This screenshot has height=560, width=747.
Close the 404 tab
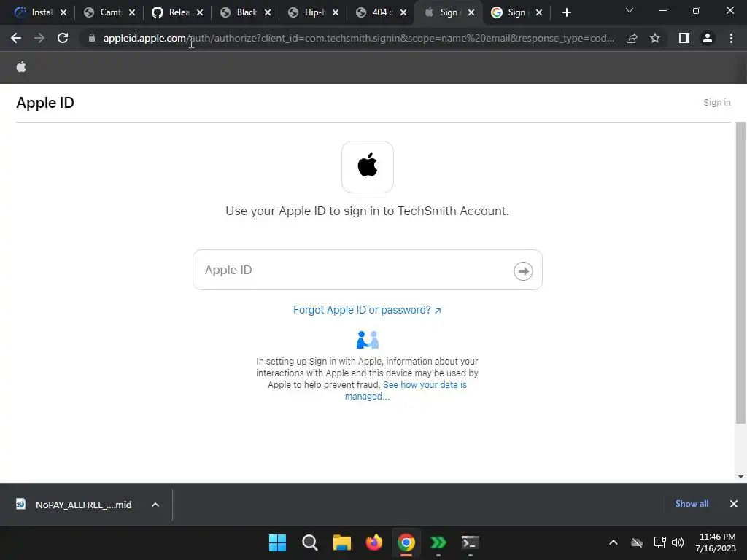pos(403,12)
